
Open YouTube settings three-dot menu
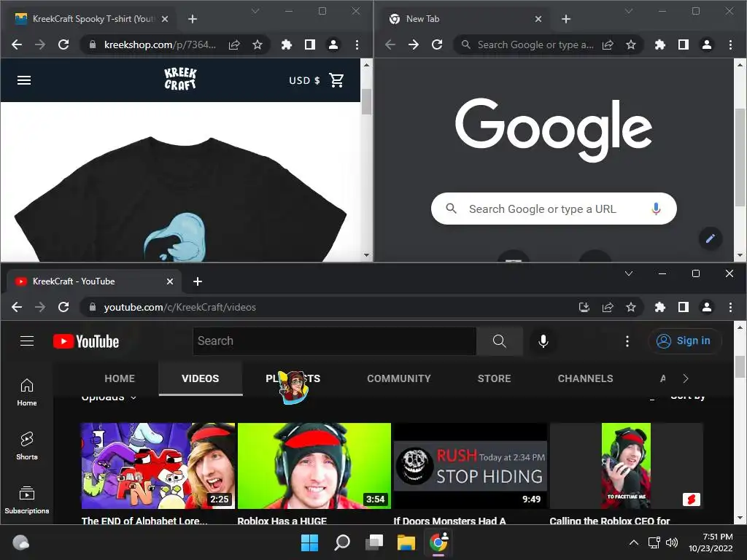tap(627, 341)
